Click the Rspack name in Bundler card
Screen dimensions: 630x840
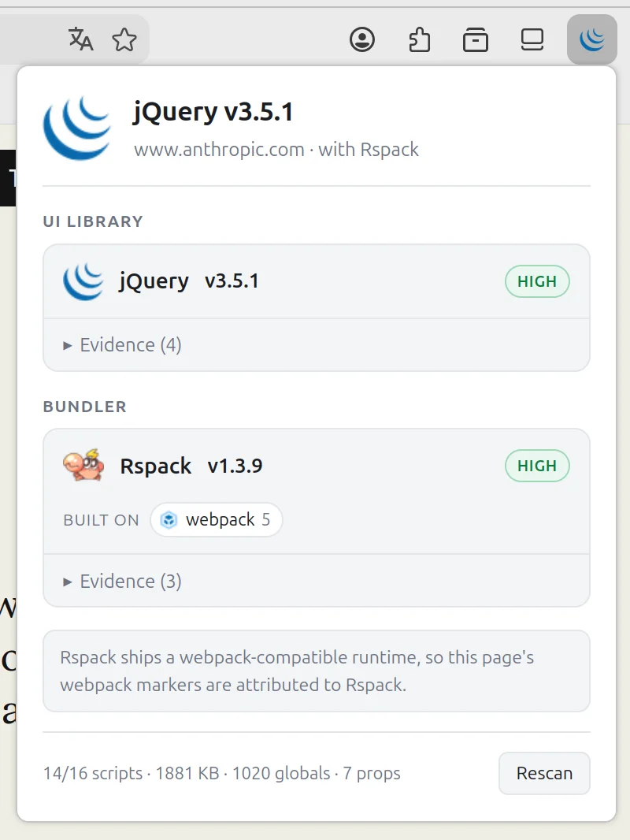pyautogui.click(x=155, y=466)
